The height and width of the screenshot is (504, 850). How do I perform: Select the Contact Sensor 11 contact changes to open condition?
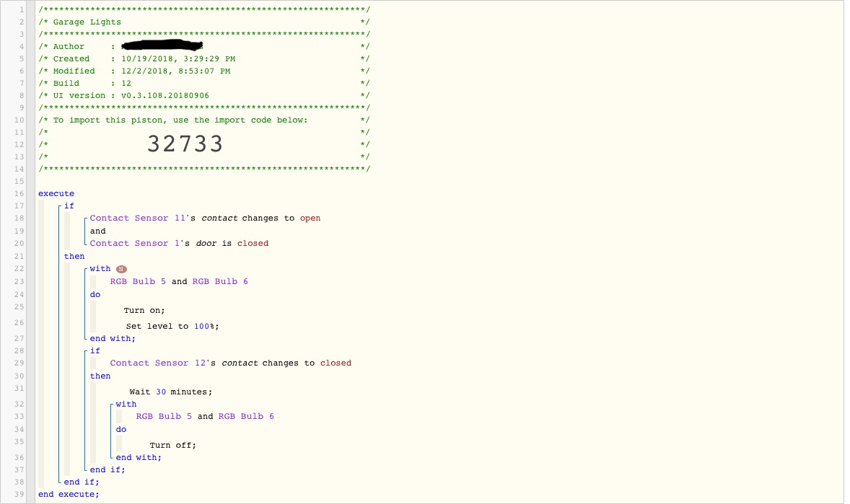[x=205, y=218]
